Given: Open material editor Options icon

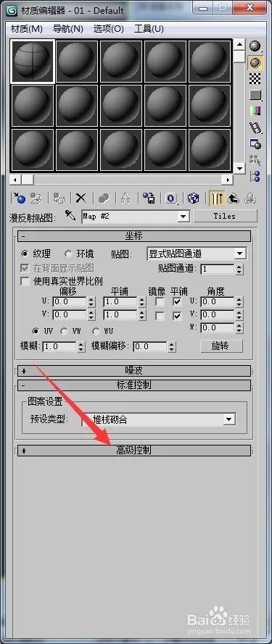Looking at the screenshot, I should coord(255,143).
